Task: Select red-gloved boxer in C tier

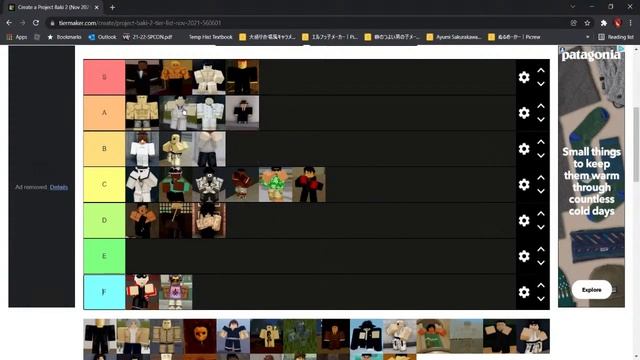Action: pyautogui.click(x=309, y=184)
